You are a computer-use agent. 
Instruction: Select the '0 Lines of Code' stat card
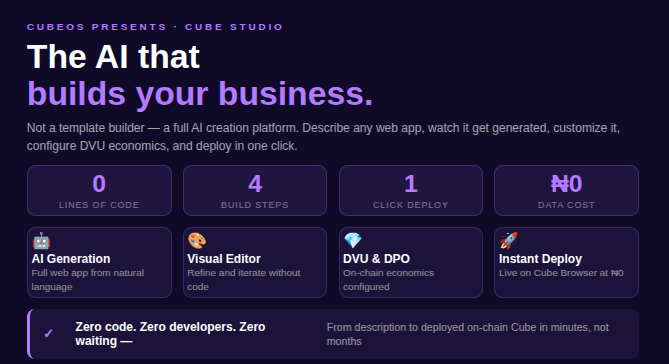(x=99, y=190)
